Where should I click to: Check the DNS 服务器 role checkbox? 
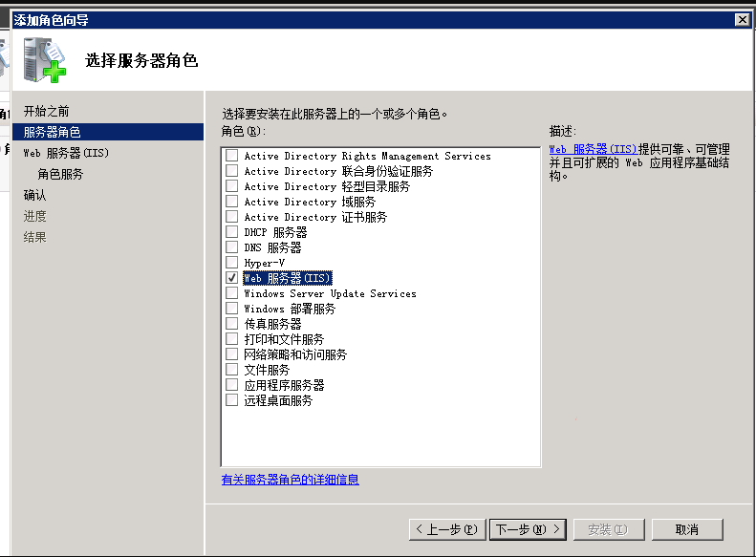[x=231, y=247]
